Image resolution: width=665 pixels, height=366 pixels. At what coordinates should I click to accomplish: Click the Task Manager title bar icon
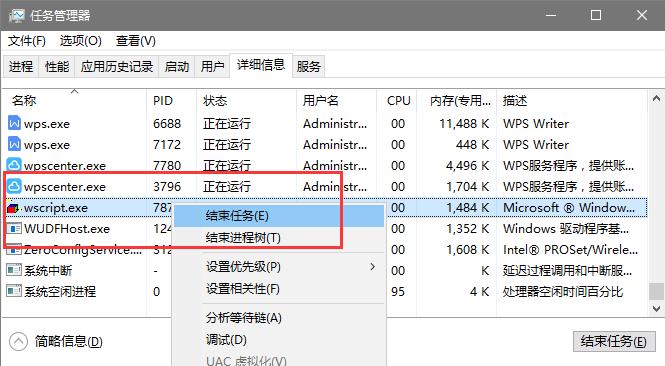(17, 16)
